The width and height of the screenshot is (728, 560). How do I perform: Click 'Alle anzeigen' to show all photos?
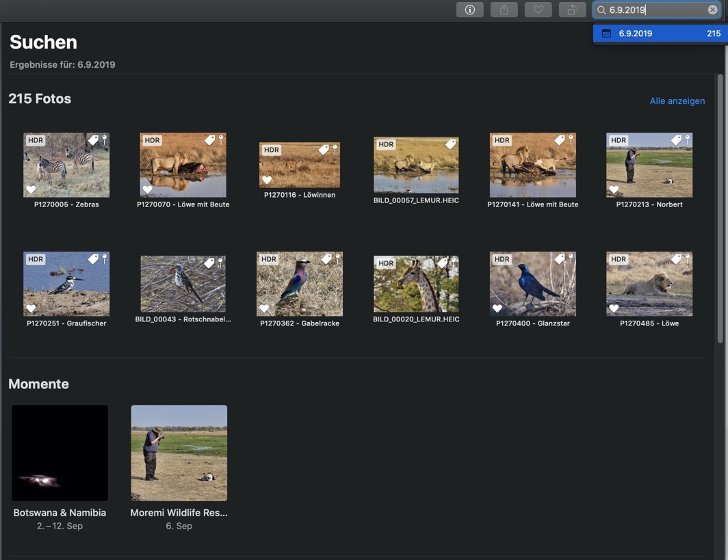pyautogui.click(x=677, y=101)
